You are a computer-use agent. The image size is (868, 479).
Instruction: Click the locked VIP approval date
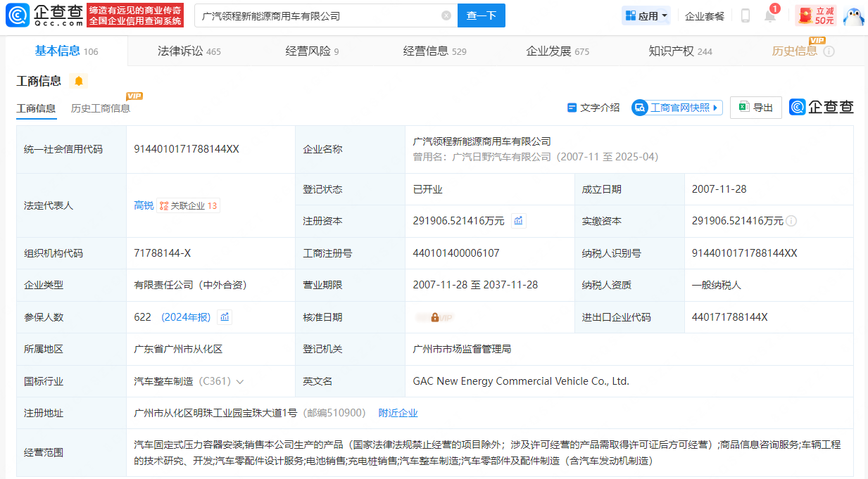pyautogui.click(x=434, y=317)
